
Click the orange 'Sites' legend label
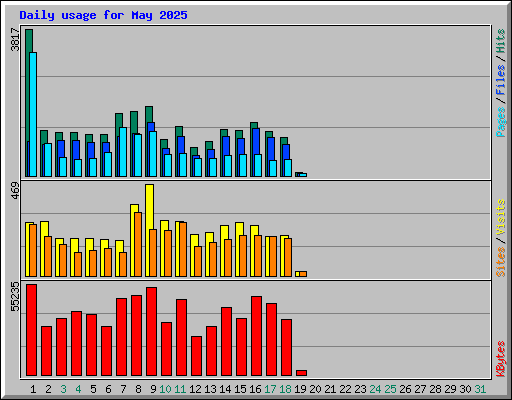(x=500, y=262)
